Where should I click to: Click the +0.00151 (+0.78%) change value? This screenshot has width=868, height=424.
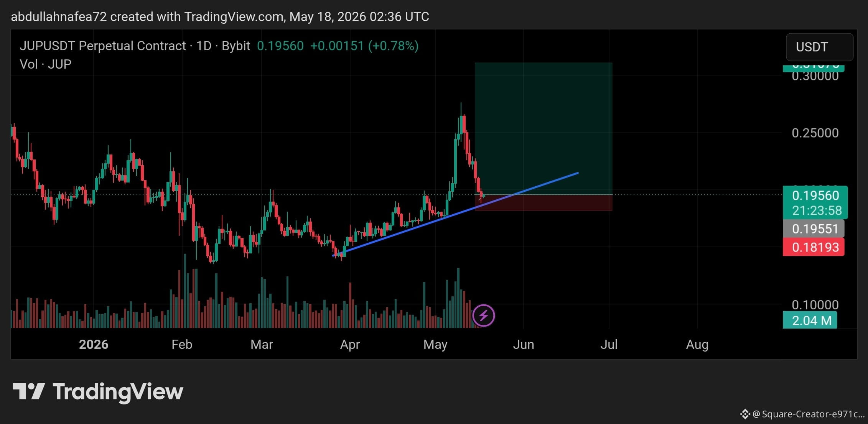click(364, 46)
